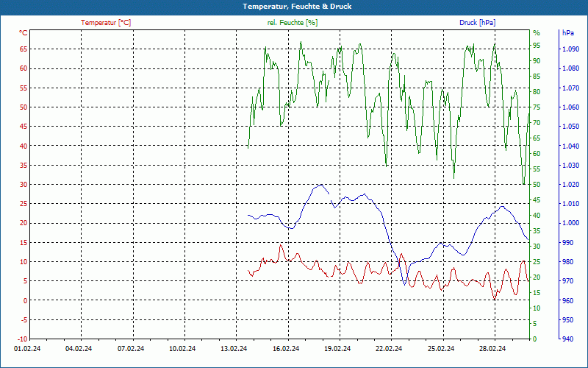588x368 pixels.
Task: Select the date label 04.02.24
Action: pyautogui.click(x=79, y=349)
